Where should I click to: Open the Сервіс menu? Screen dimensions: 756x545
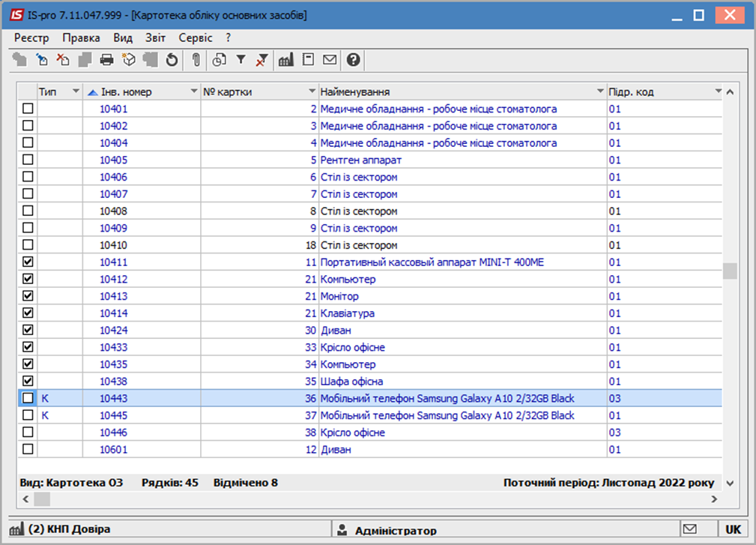point(196,37)
